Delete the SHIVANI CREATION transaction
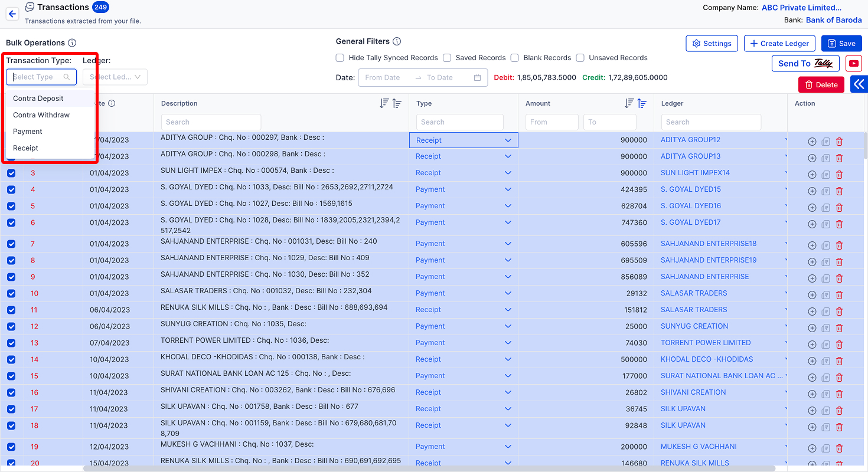The height and width of the screenshot is (472, 868). click(x=839, y=394)
